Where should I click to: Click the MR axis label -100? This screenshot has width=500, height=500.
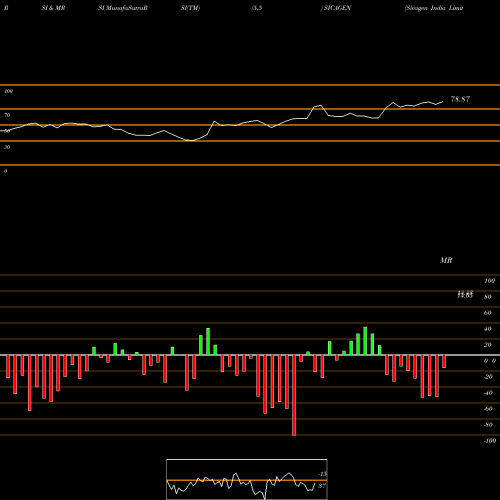(489, 441)
